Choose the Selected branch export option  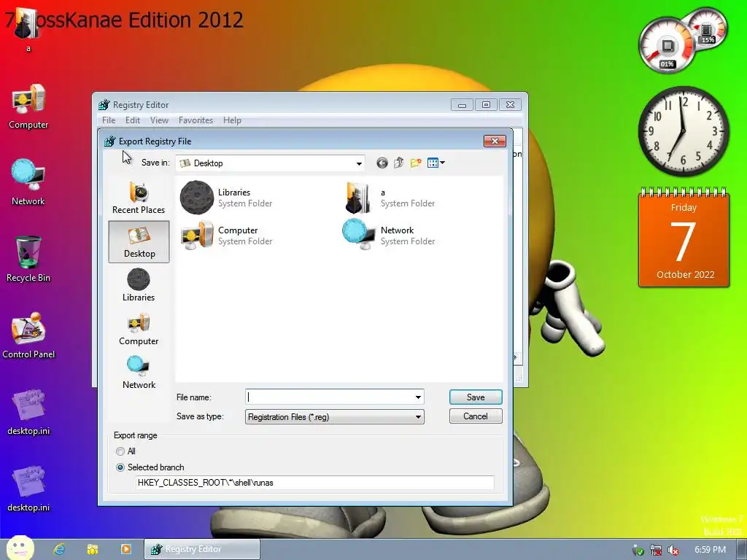pyautogui.click(x=120, y=467)
